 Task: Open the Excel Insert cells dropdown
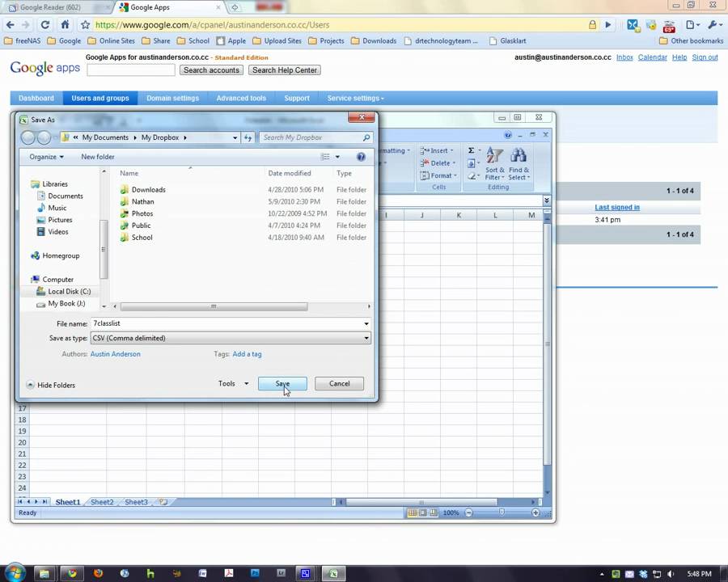pyautogui.click(x=437, y=150)
